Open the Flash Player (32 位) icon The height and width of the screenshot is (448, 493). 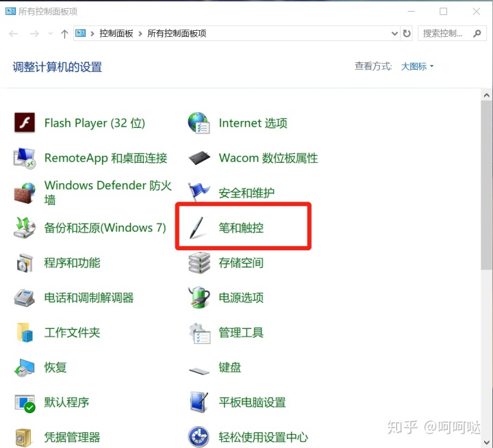coord(25,123)
